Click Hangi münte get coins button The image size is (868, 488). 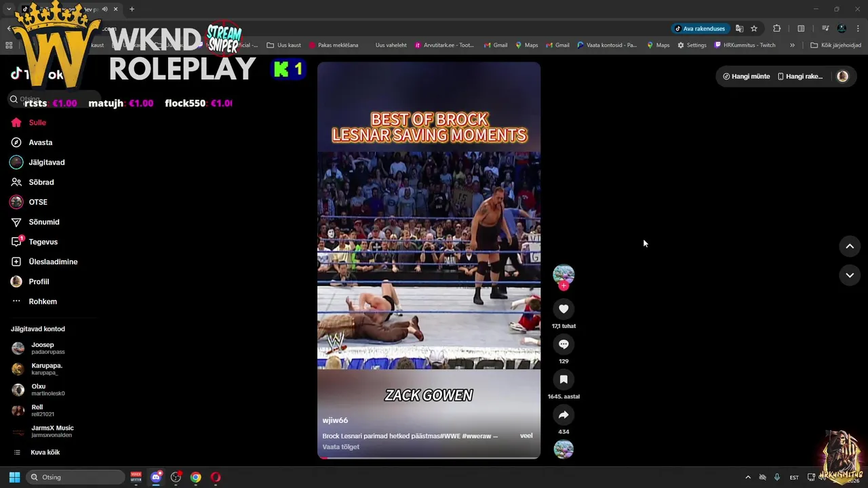(746, 77)
